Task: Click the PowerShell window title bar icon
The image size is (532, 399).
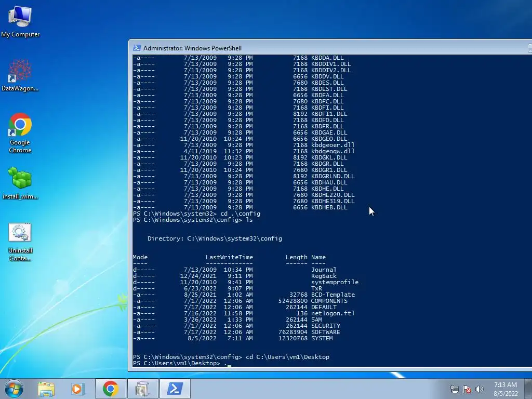Action: [x=137, y=48]
